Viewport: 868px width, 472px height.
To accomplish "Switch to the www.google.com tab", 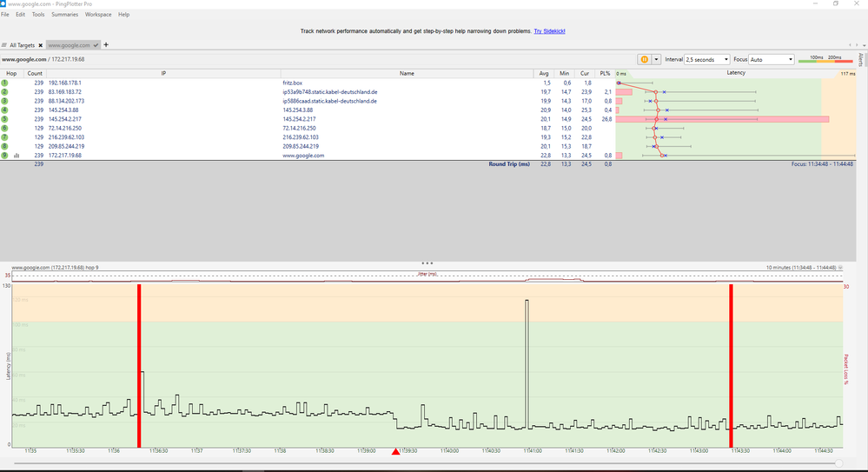I will pos(70,45).
